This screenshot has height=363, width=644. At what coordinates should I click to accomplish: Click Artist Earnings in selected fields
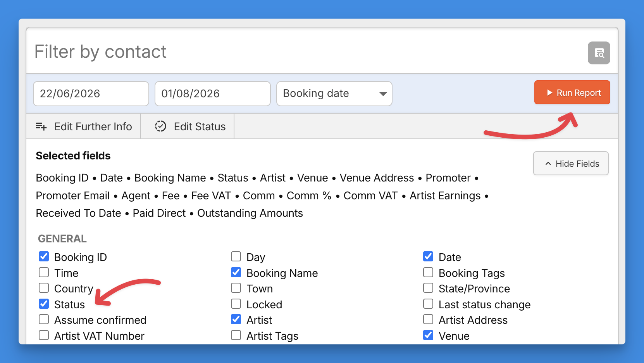pos(445,196)
